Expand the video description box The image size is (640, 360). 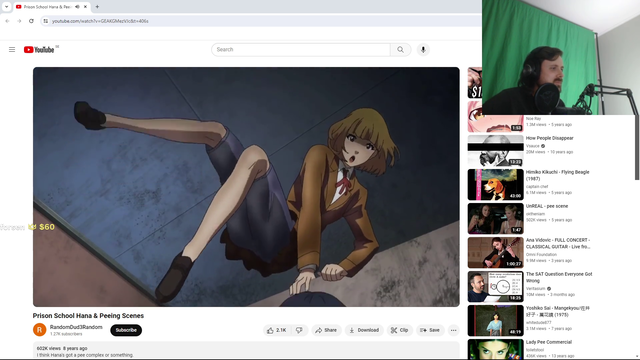pyautogui.click(x=246, y=351)
